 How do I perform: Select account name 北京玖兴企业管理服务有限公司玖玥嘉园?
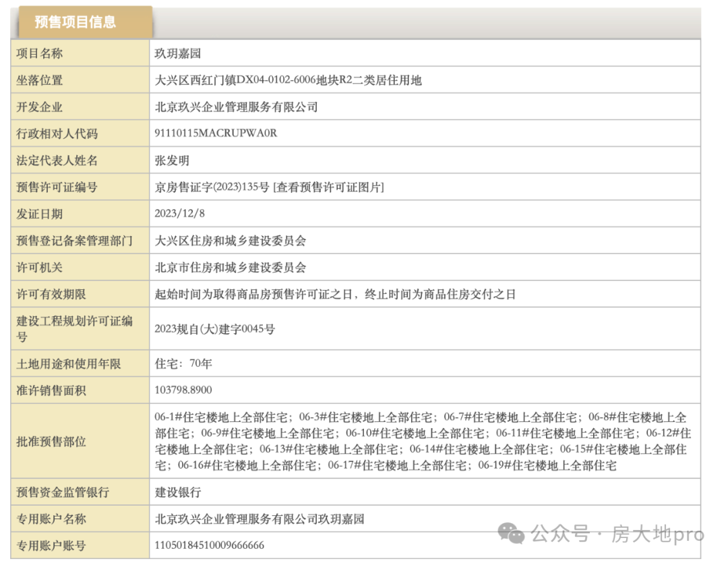tap(260, 519)
